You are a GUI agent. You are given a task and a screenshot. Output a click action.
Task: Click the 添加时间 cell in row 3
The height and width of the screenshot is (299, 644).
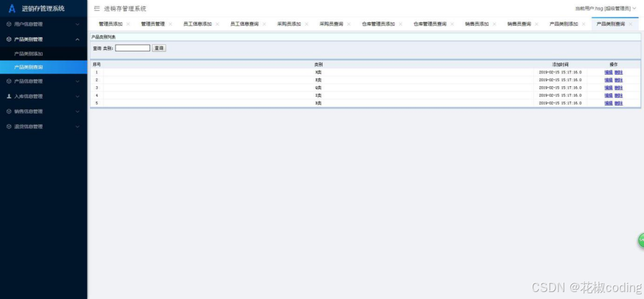coord(560,87)
